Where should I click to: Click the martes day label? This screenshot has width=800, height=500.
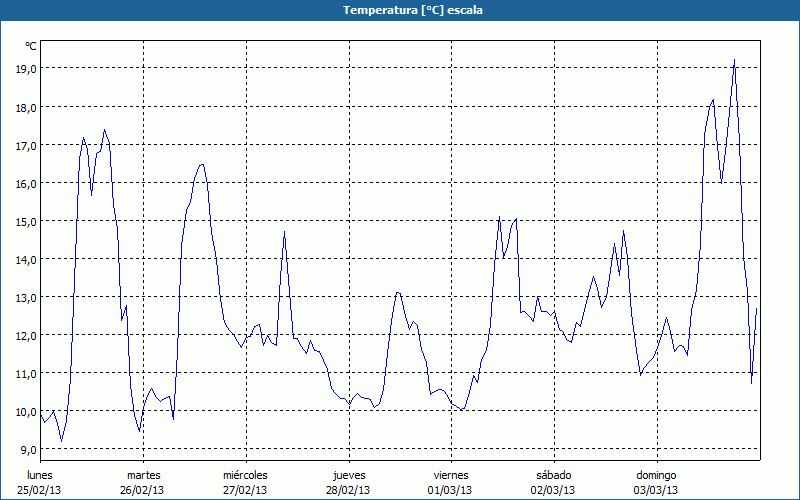pos(143,475)
